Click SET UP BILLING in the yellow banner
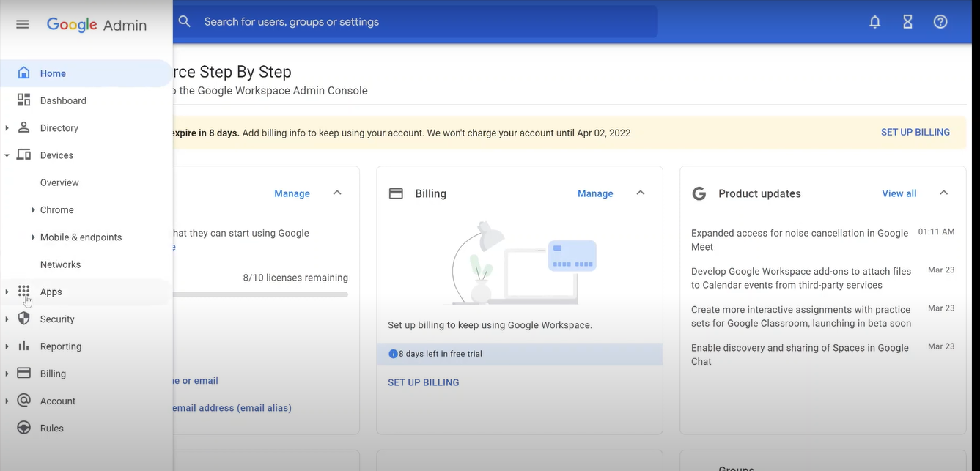980x471 pixels. click(x=915, y=133)
